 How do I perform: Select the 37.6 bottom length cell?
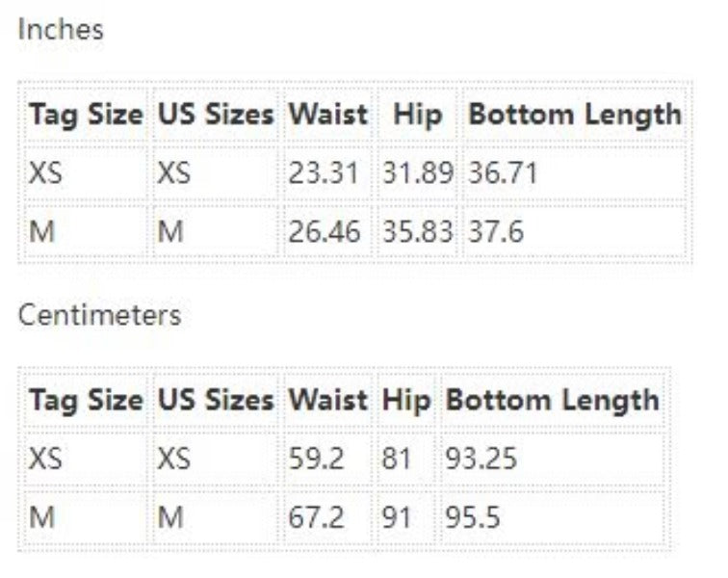tap(496, 232)
